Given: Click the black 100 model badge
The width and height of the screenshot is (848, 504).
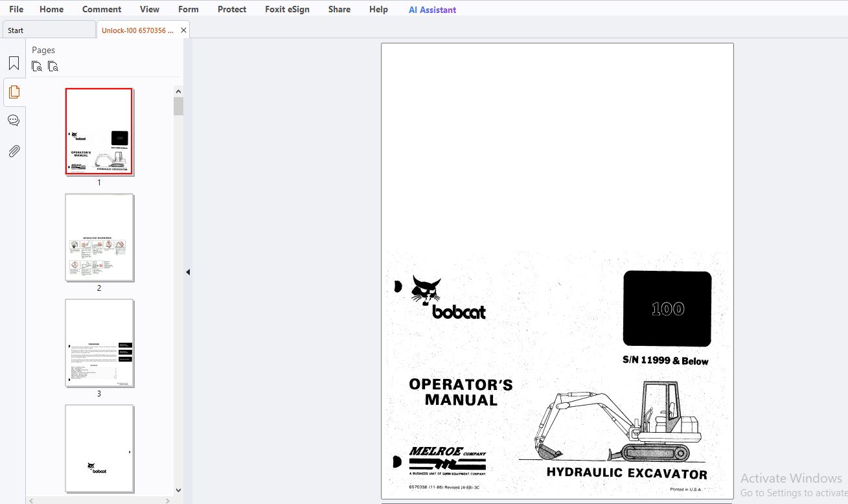Looking at the screenshot, I should [x=667, y=308].
